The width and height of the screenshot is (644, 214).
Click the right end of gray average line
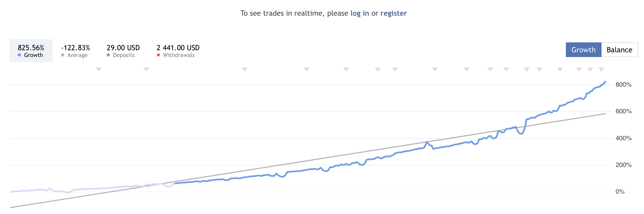pyautogui.click(x=605, y=114)
